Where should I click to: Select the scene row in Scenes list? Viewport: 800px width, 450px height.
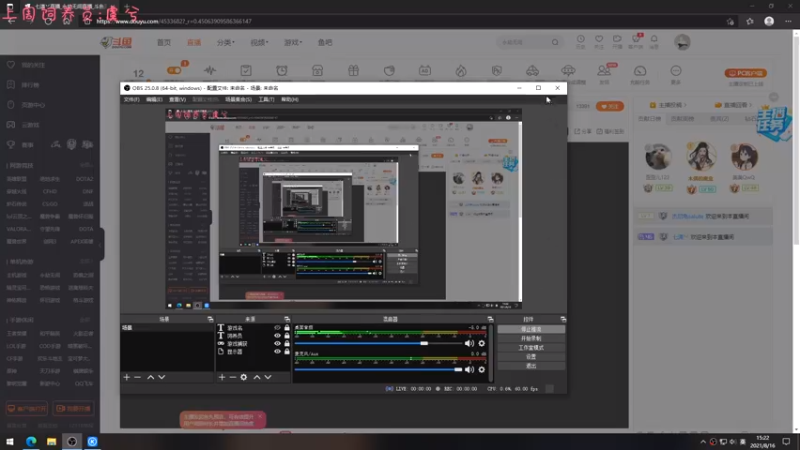click(x=167, y=328)
